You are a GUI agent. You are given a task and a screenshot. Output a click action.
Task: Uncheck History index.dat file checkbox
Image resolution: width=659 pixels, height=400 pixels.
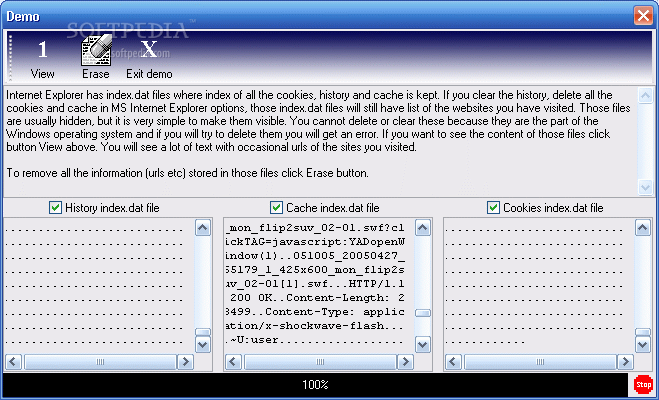55,208
